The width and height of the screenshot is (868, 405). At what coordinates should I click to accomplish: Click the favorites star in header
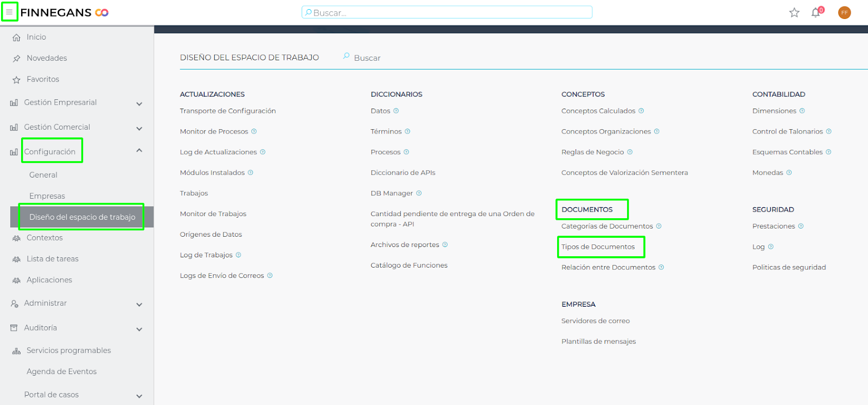coord(794,12)
